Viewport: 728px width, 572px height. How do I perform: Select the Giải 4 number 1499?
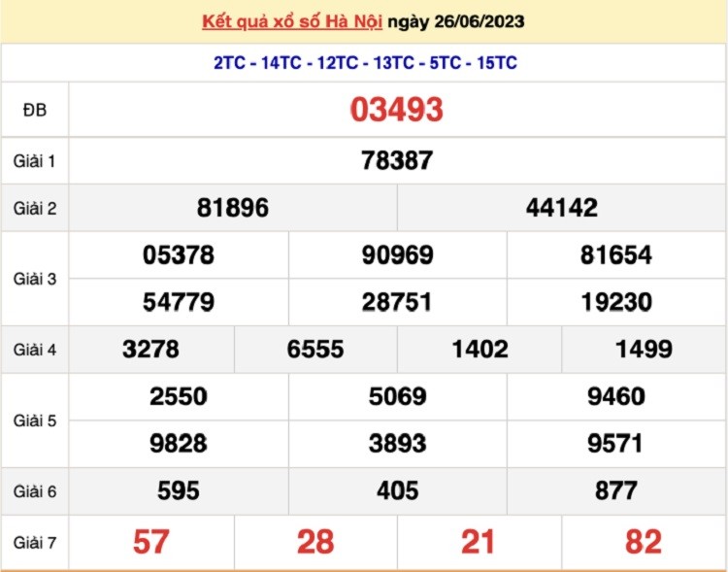[x=644, y=350]
